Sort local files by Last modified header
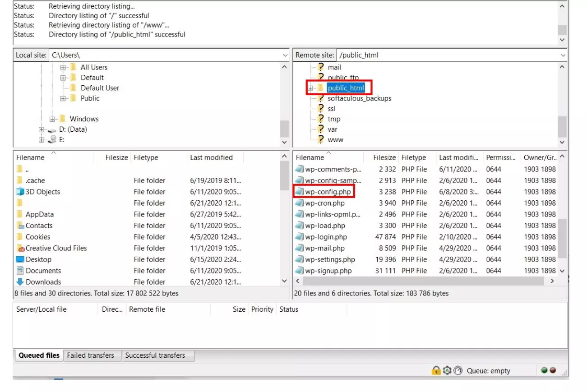Screen dimensions: 587x392 tap(211, 157)
